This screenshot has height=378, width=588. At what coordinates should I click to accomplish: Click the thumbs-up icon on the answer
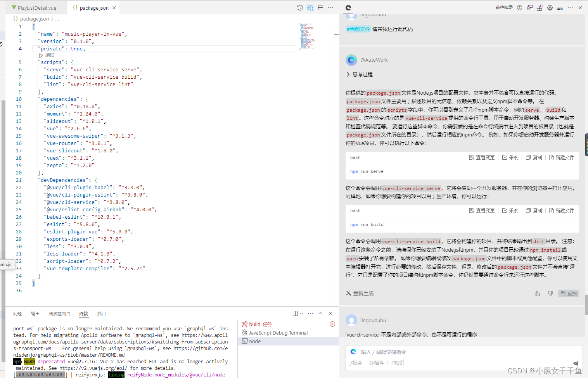coord(537,293)
